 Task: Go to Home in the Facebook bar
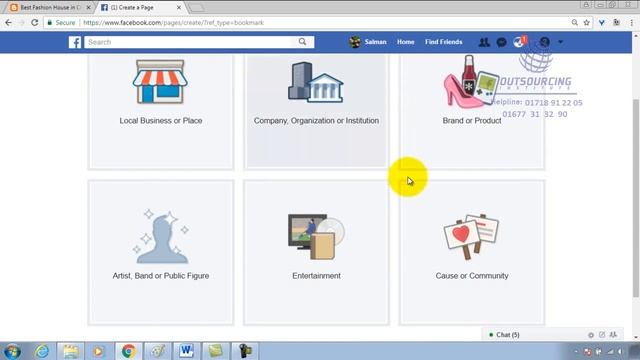(406, 42)
